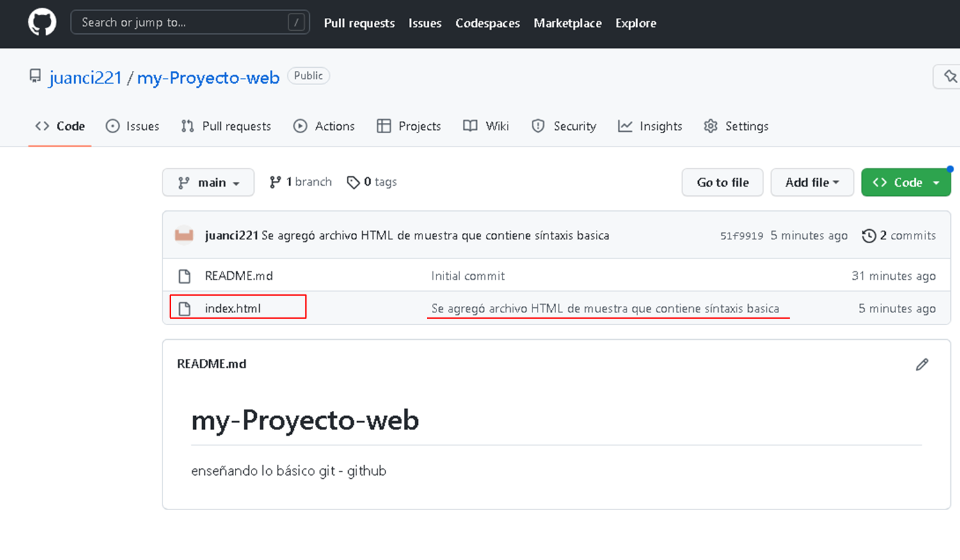Screen dimensions: 960x560
Task: Click '5 minutes ago' in index.html row
Action: tap(897, 308)
